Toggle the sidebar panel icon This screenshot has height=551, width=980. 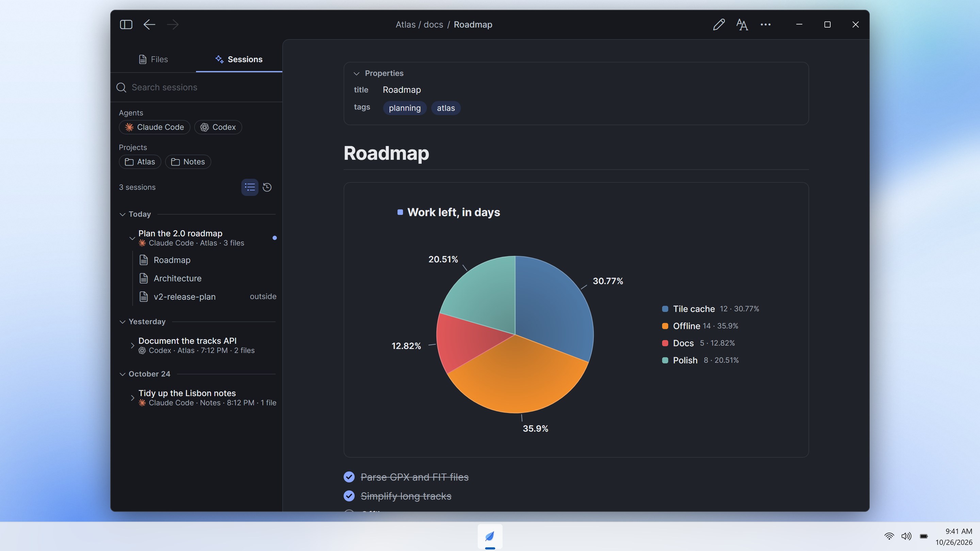tap(126, 25)
